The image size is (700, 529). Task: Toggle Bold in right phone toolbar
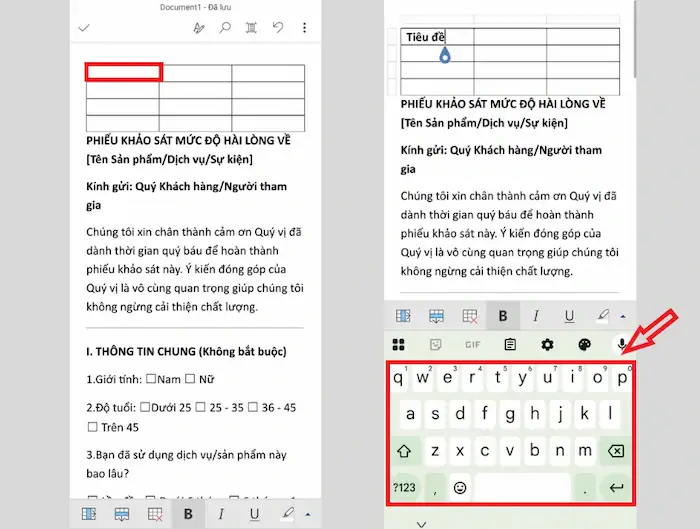coord(503,316)
